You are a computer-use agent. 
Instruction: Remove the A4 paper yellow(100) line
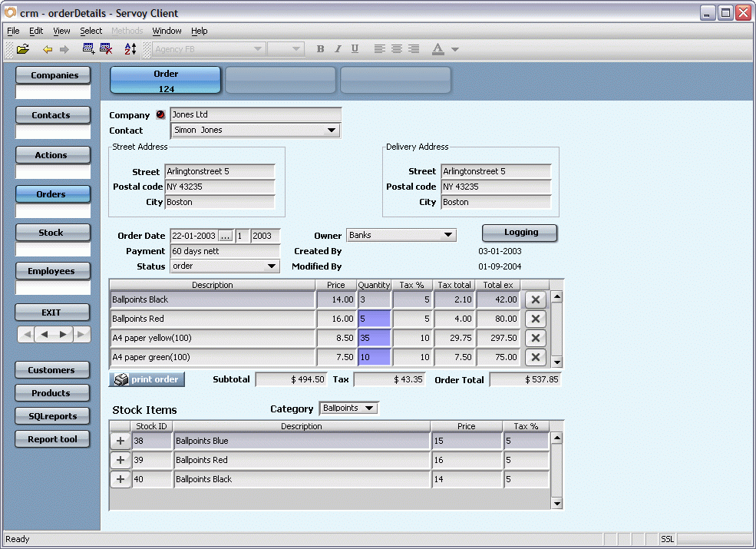(x=535, y=338)
